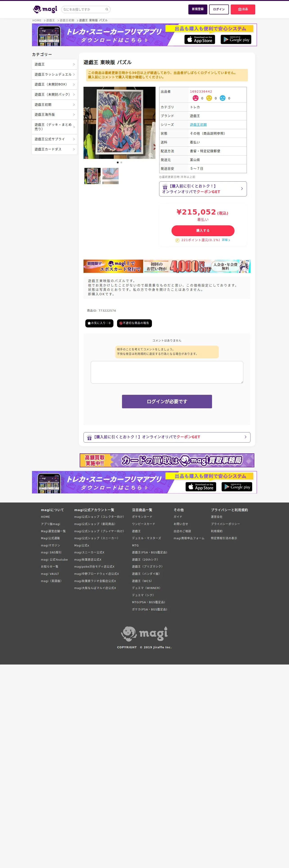The width and height of the screenshot is (289, 868).
Task: Open footer ワンピースカード link
Action: tap(144, 524)
